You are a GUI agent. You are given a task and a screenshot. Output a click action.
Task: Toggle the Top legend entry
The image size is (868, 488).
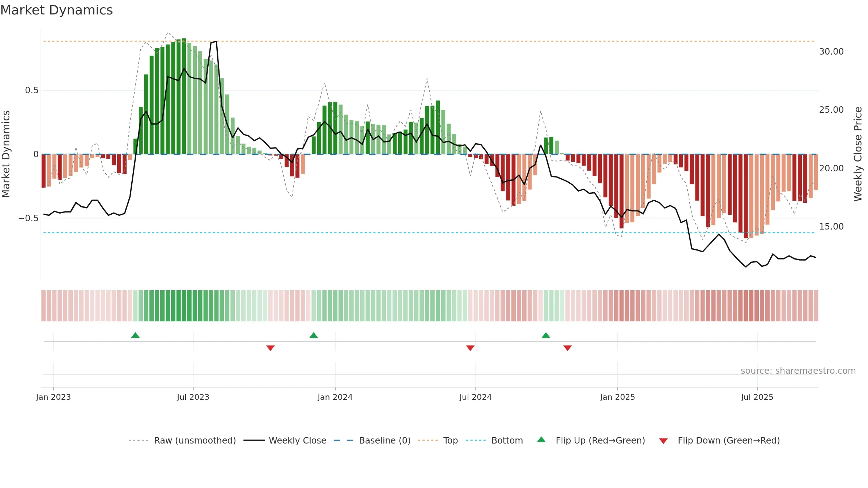coord(438,440)
